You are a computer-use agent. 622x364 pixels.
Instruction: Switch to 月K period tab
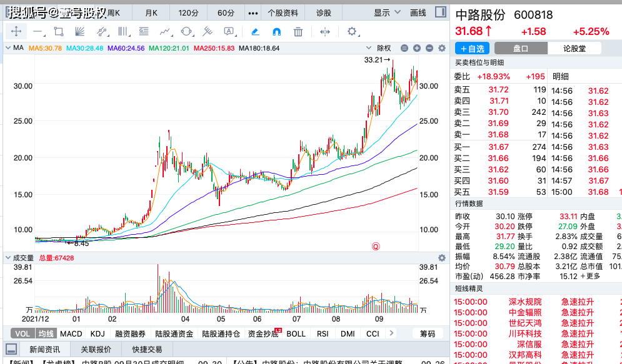click(151, 13)
